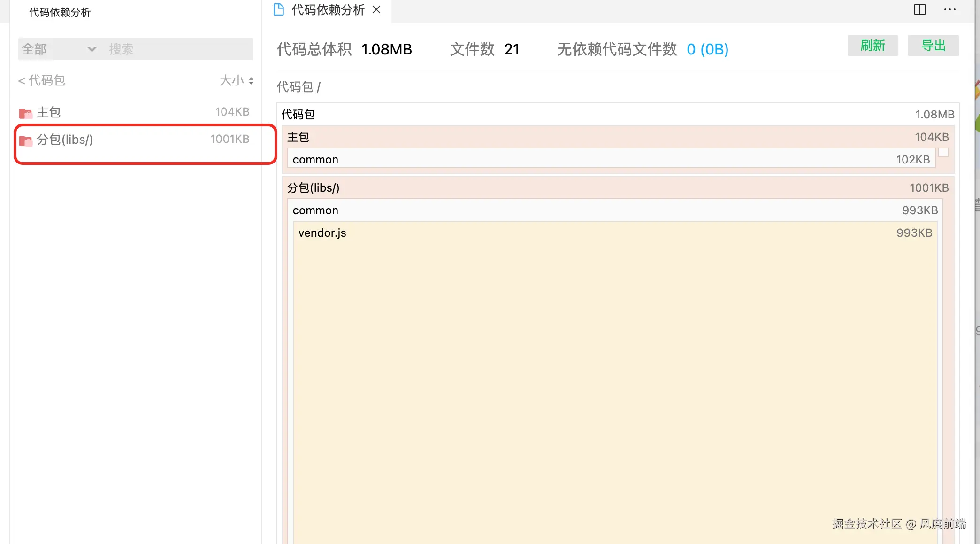Open the three-dot more options menu
The image size is (980, 544).
[x=949, y=10]
